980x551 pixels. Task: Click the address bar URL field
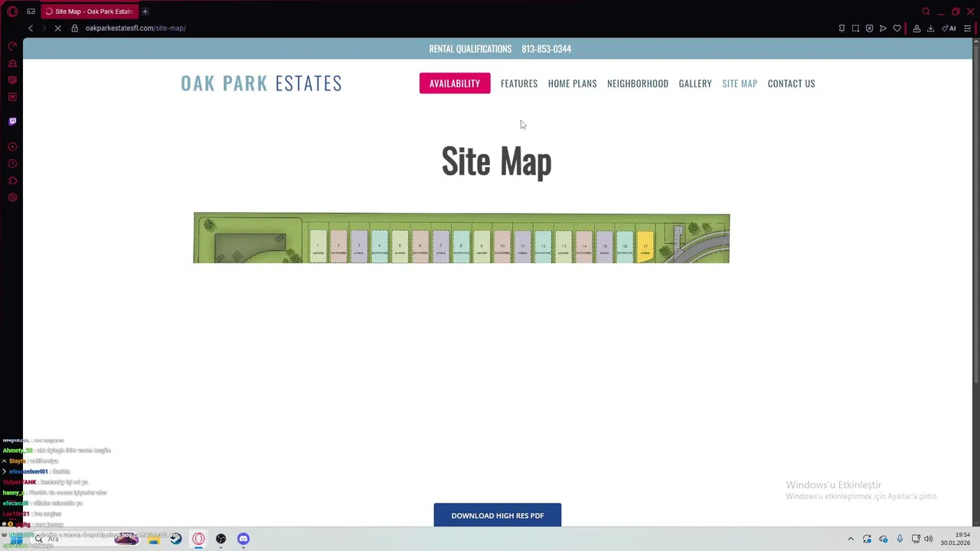(136, 28)
